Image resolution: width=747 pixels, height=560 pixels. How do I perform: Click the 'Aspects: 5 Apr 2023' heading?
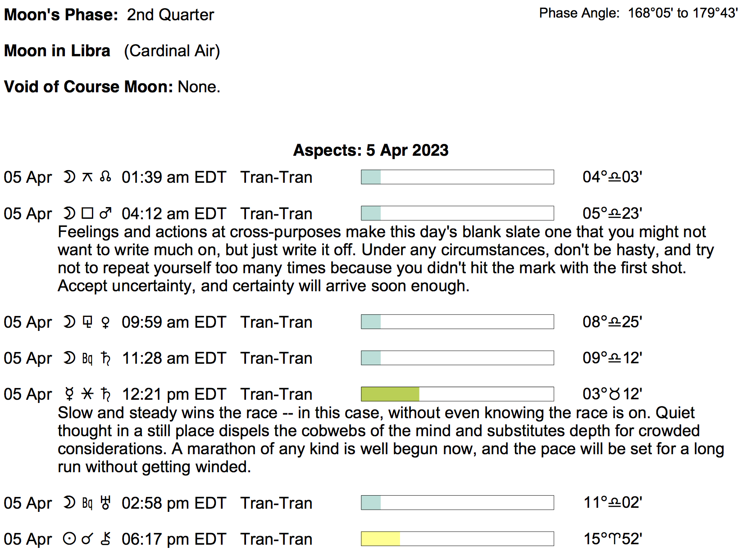371,150
